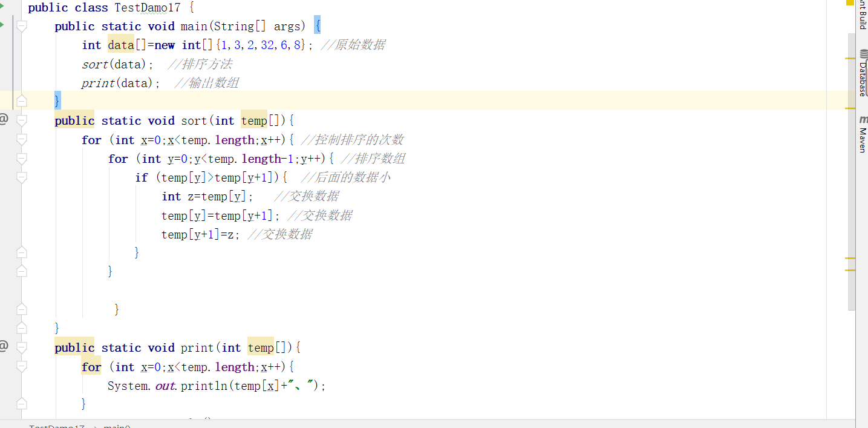Screen dimensions: 868x428
Task: Click the highlighted closing brace of main
Action: [57, 100]
